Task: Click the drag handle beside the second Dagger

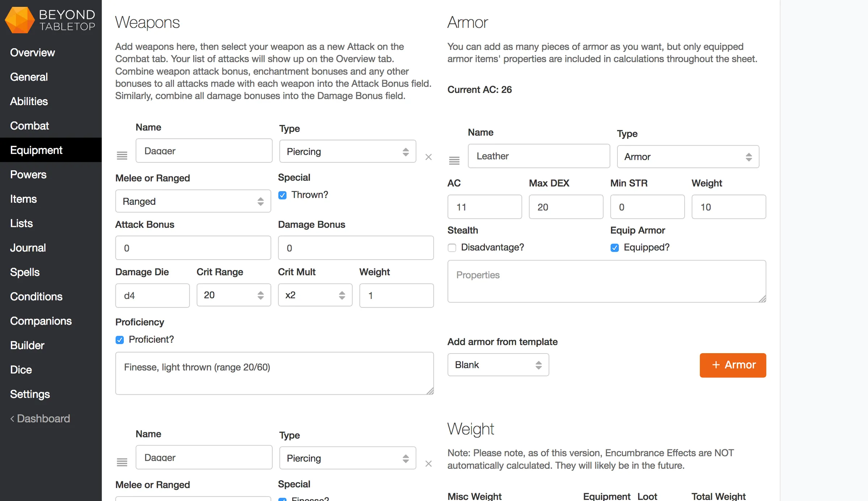Action: coord(122,462)
